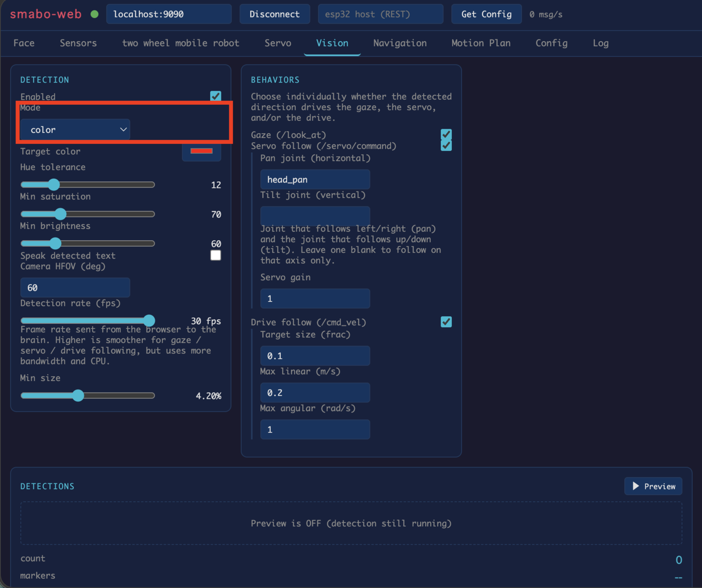This screenshot has height=588, width=702.
Task: Enable Speak detected text checkbox
Action: 216,255
